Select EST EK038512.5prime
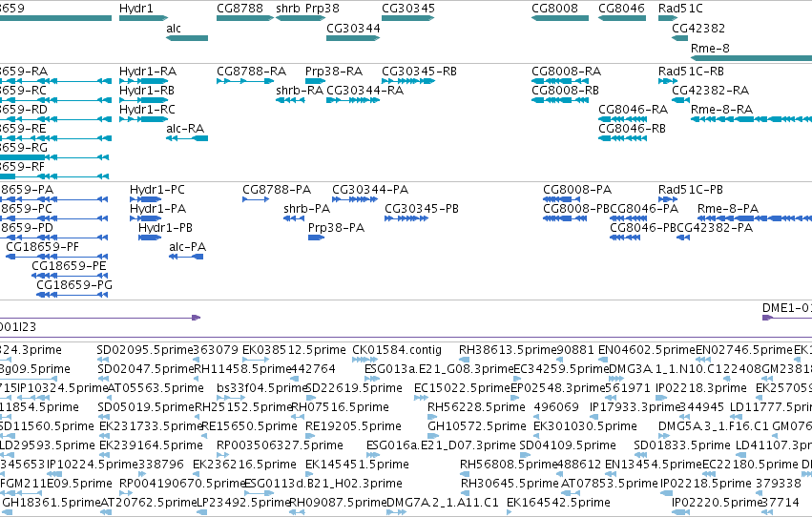 [x=294, y=350]
